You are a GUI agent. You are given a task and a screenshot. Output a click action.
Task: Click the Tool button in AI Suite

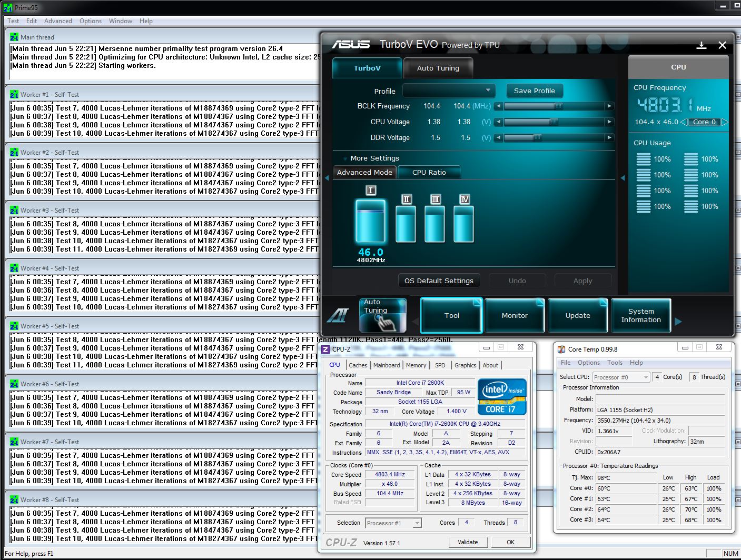[x=452, y=316]
